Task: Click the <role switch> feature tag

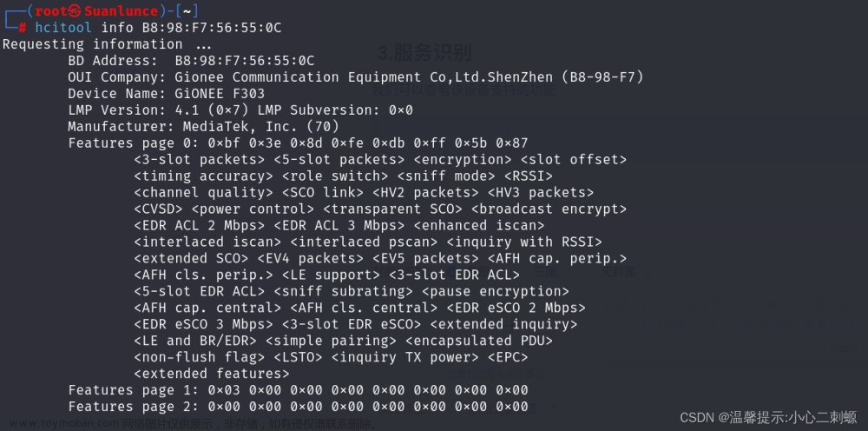Action: (x=335, y=176)
